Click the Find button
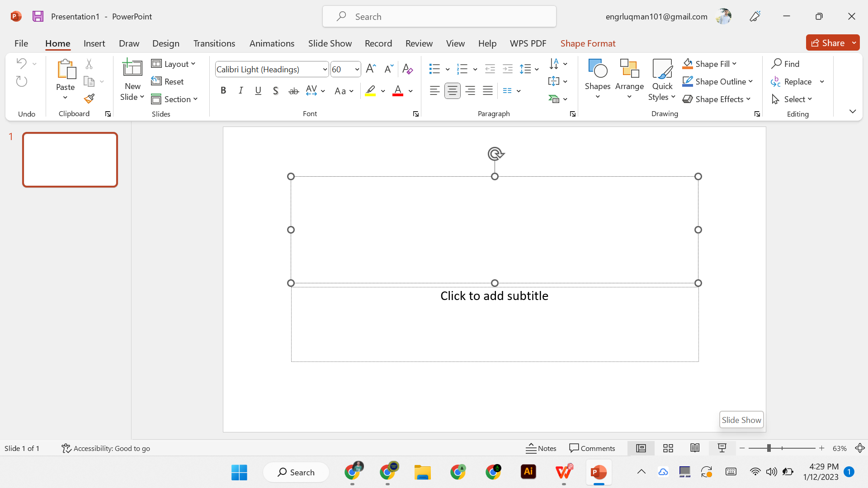This screenshot has width=868, height=488. (x=786, y=64)
